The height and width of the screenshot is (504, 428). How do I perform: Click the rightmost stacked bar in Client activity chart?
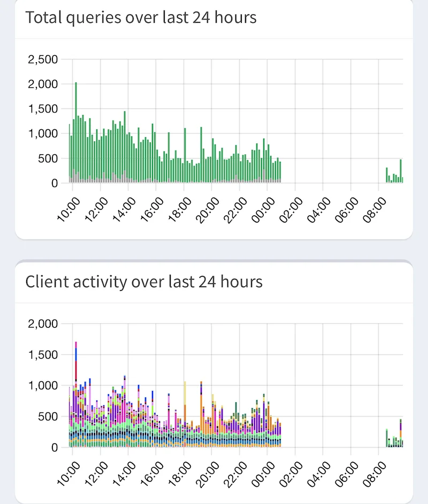(x=402, y=443)
